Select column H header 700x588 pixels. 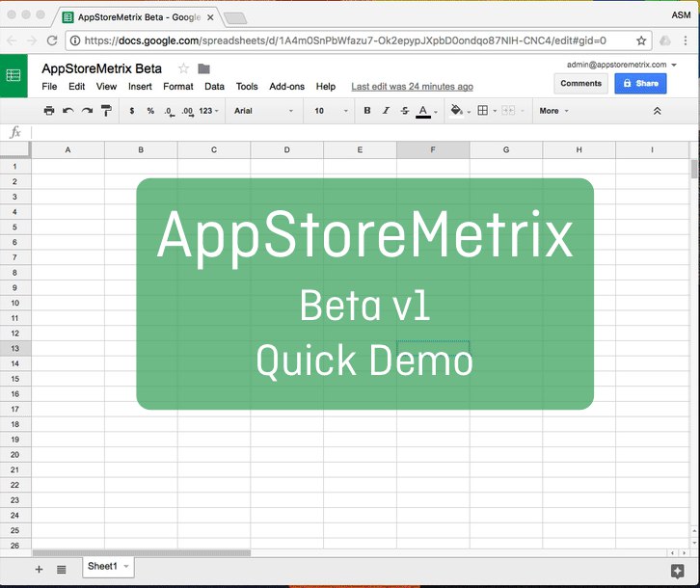(x=579, y=150)
